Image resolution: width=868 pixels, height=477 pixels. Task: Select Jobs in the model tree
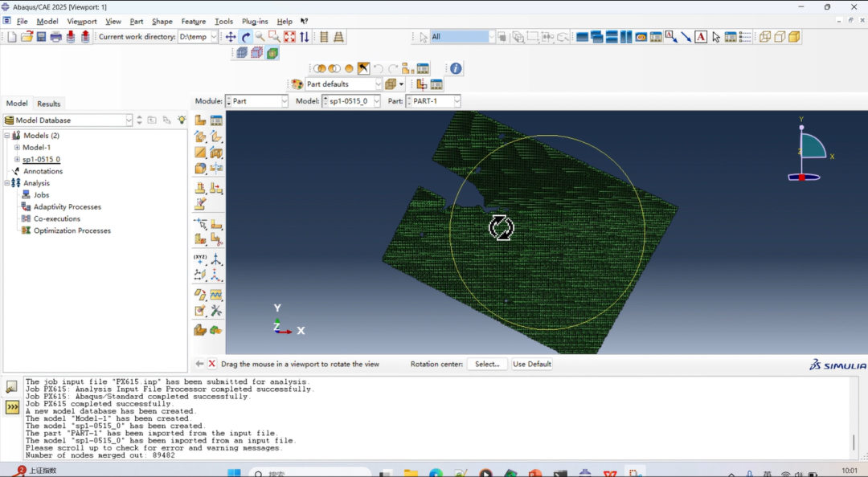point(41,195)
